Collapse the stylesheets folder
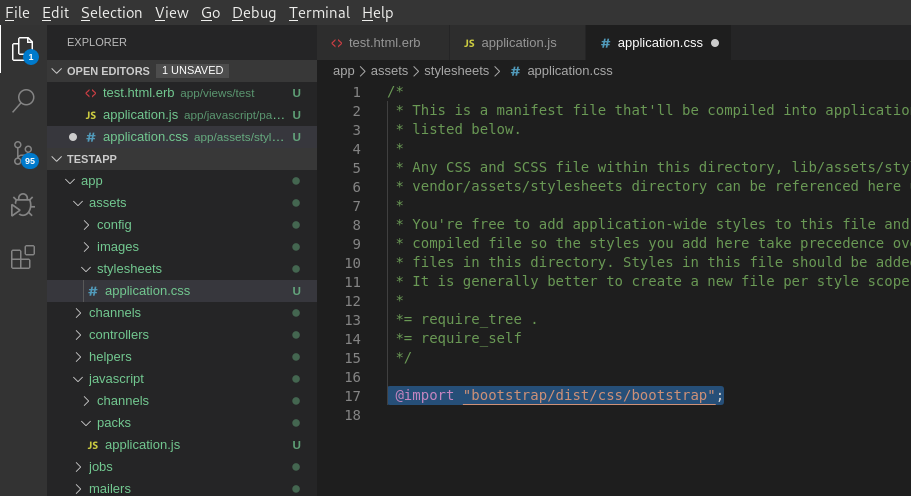Image resolution: width=911 pixels, height=496 pixels. (x=128, y=269)
